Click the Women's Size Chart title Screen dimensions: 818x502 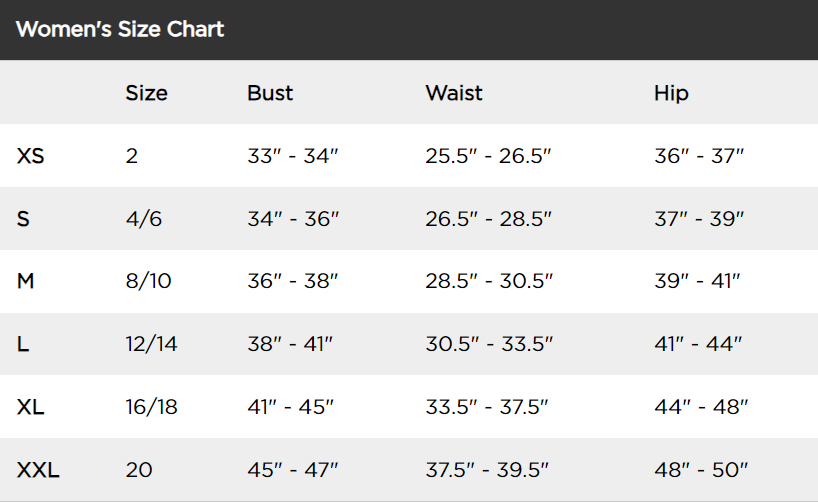pos(120,29)
